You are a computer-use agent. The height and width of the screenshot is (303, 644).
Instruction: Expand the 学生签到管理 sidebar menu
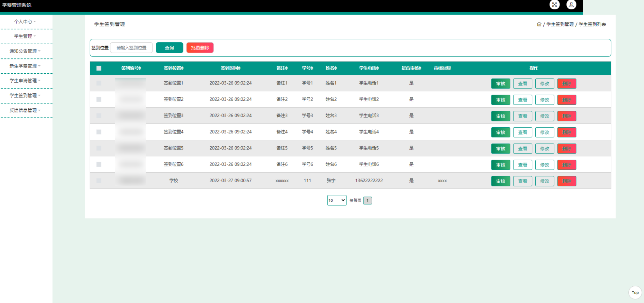(25, 95)
